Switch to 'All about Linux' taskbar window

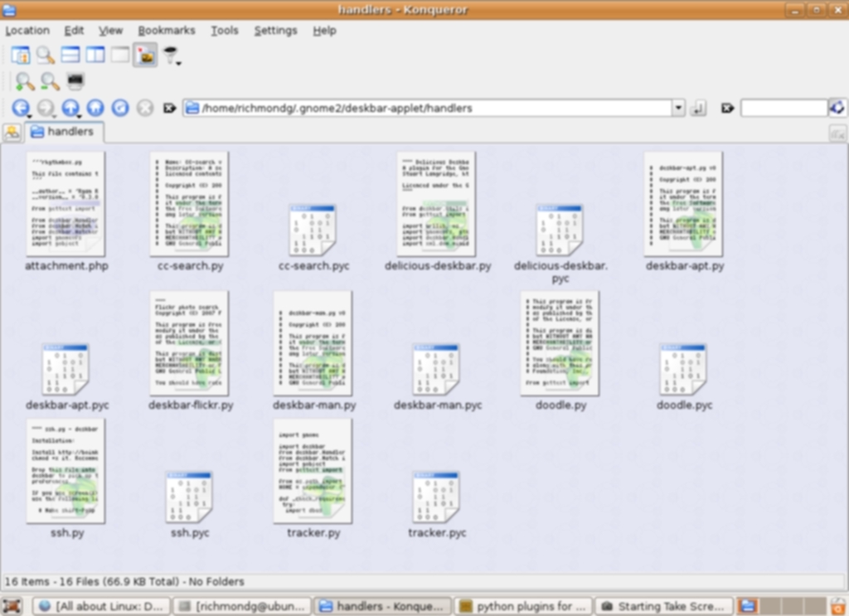pyautogui.click(x=101, y=606)
